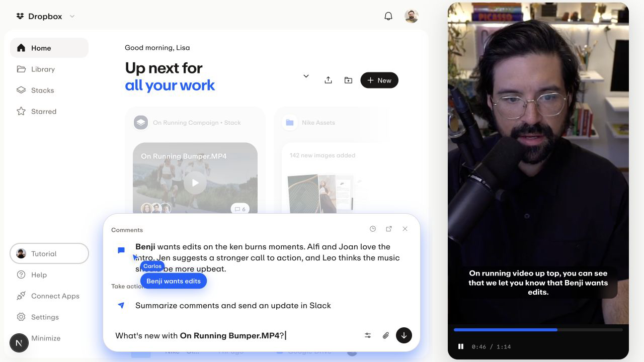
Task: Click the On Running Campaign stack icon
Action: pos(141,122)
